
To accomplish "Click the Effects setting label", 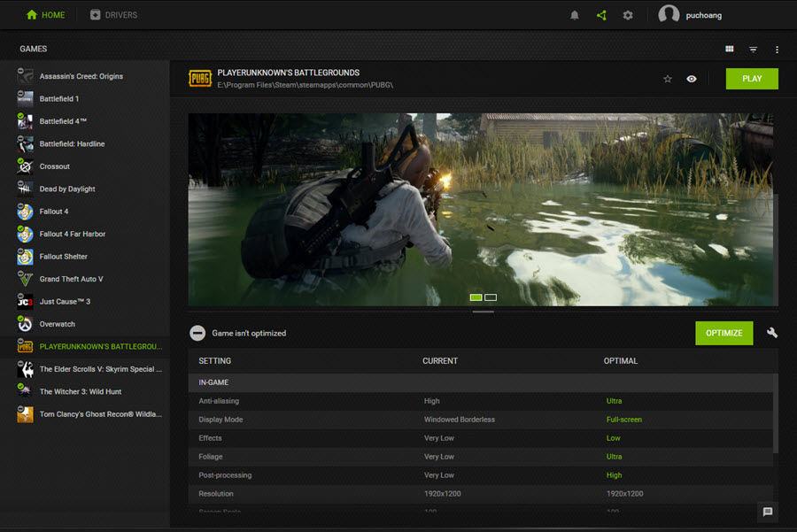I will (210, 438).
